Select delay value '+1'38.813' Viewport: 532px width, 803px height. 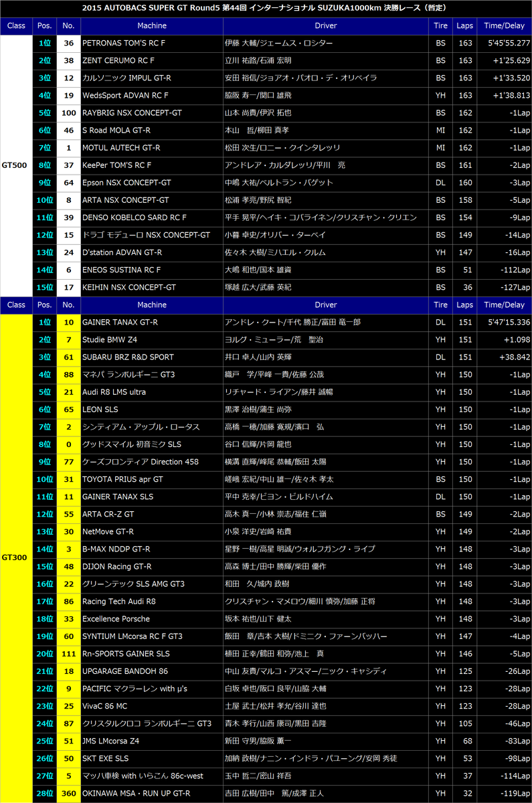click(510, 96)
